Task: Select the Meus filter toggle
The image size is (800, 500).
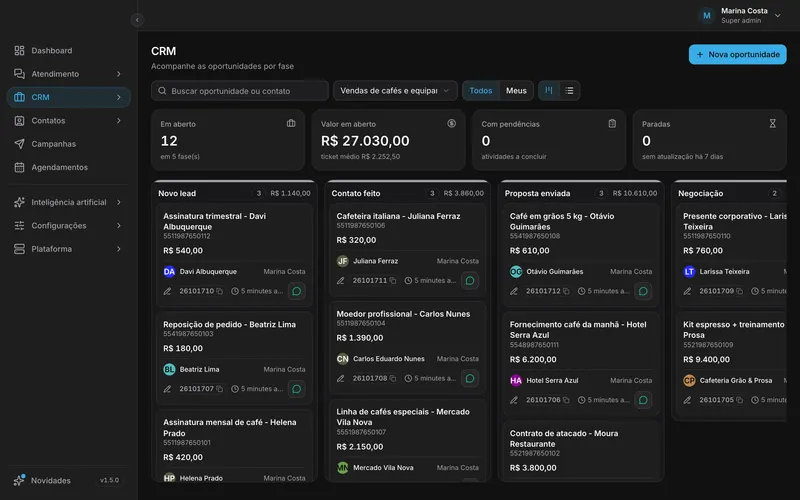Action: [x=516, y=91]
